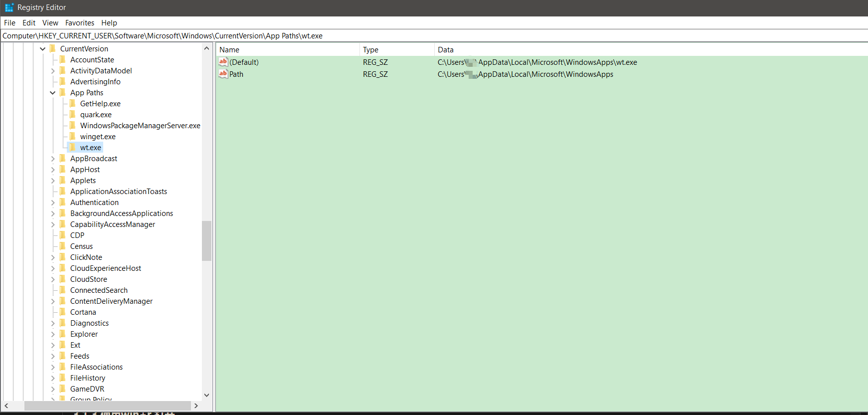868x415 pixels.
Task: Click the folder icon of Cortana key
Action: pyautogui.click(x=62, y=312)
